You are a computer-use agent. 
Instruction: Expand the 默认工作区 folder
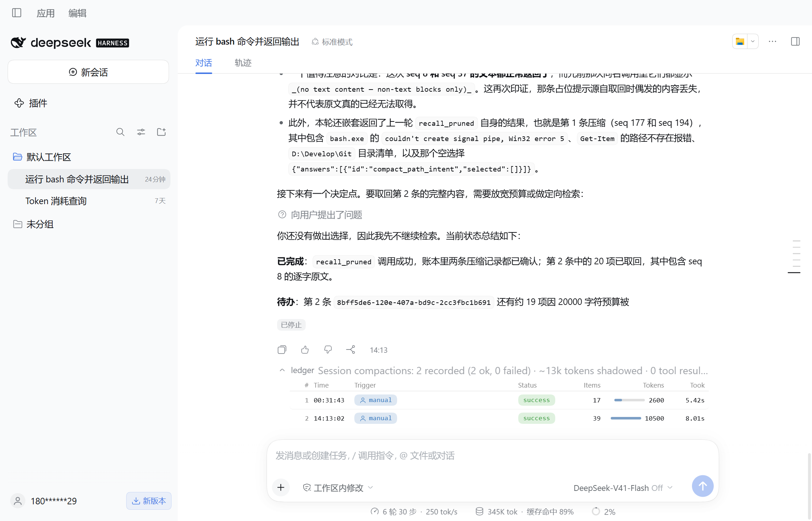pos(42,157)
